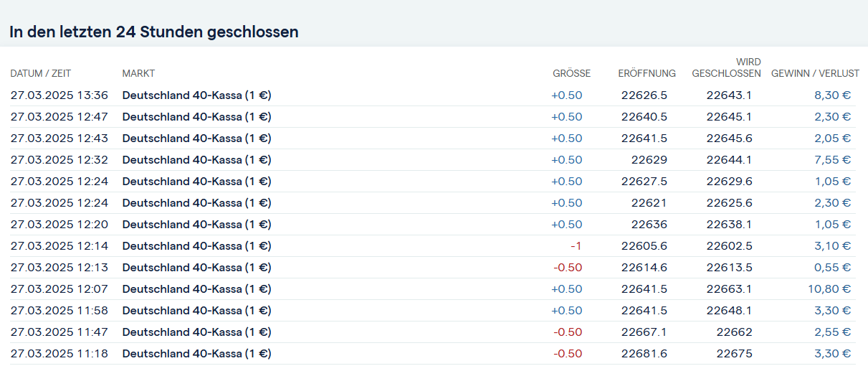The width and height of the screenshot is (868, 366).
Task: Click the opening price 22681.6
Action: [644, 353]
